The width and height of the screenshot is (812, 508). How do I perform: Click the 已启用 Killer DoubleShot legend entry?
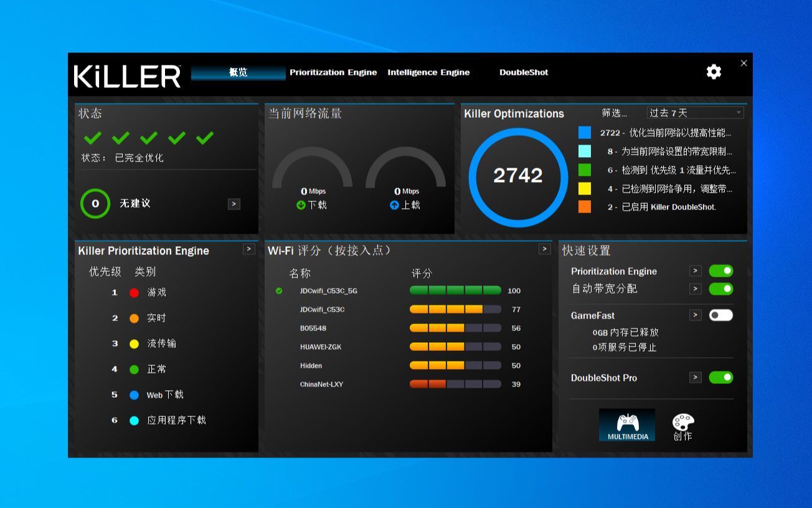click(662, 208)
